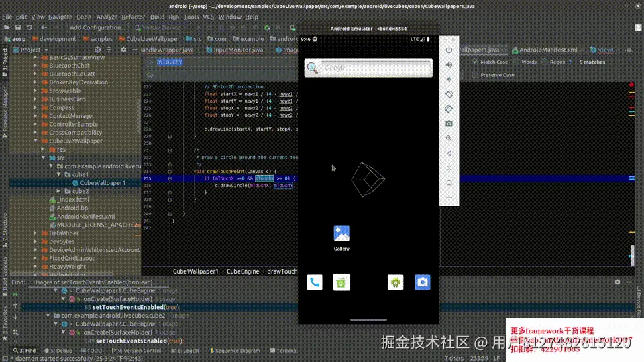Open the Logcat tool window
The width and height of the screenshot is (644, 362).
click(185, 351)
